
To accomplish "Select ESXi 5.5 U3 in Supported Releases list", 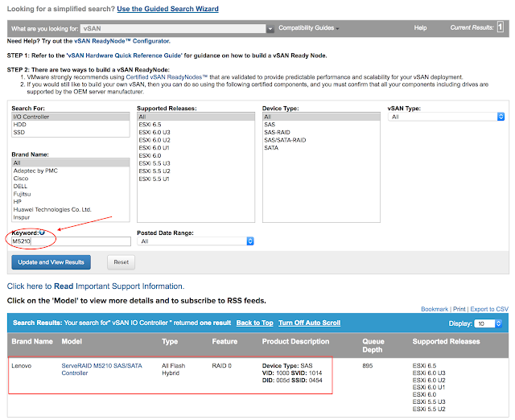I will coord(196,163).
